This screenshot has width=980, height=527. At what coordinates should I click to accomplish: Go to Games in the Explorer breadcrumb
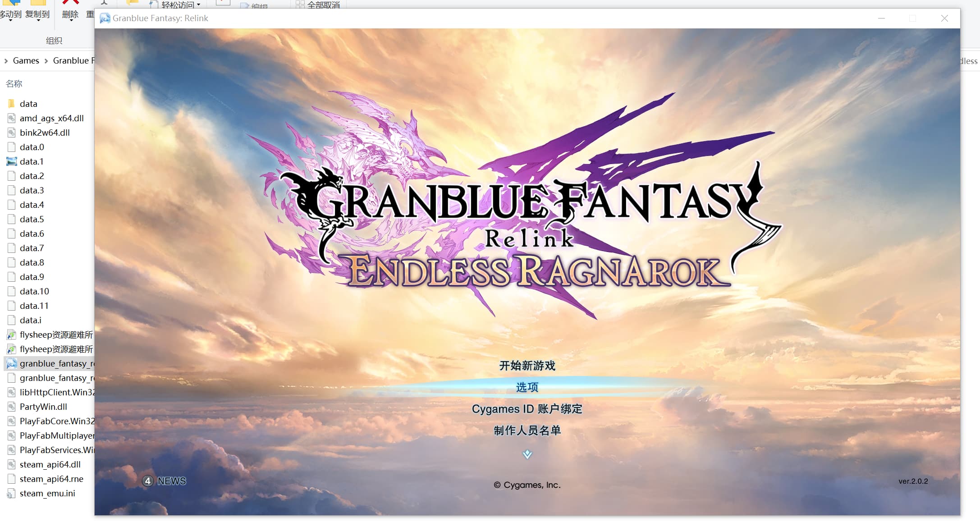point(26,60)
